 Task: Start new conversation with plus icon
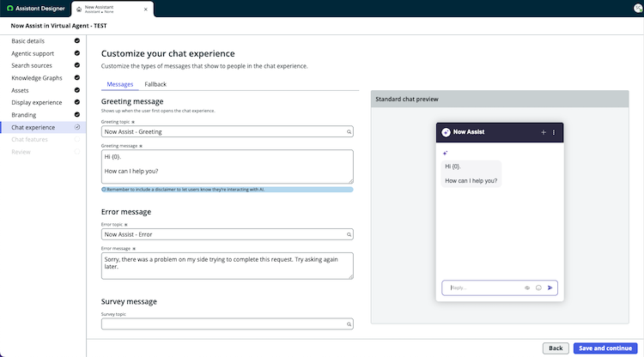tap(544, 132)
